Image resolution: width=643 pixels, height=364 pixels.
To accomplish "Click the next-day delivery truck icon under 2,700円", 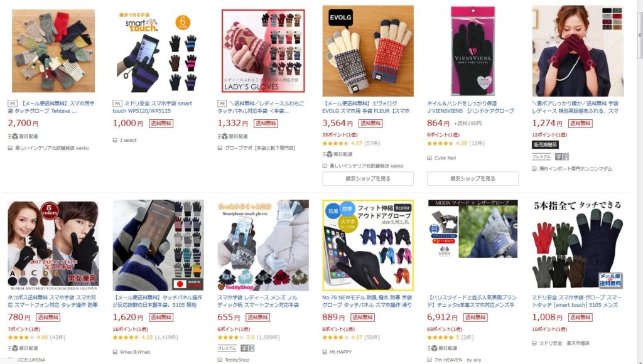I will pos(13,137).
